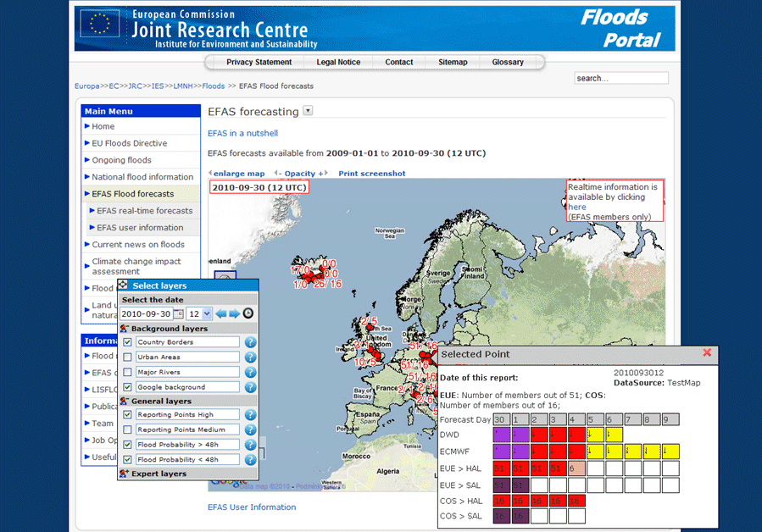Viewport: 762px width, 532px height.
Task: Show help for Country Borders layer
Action: coord(251,342)
